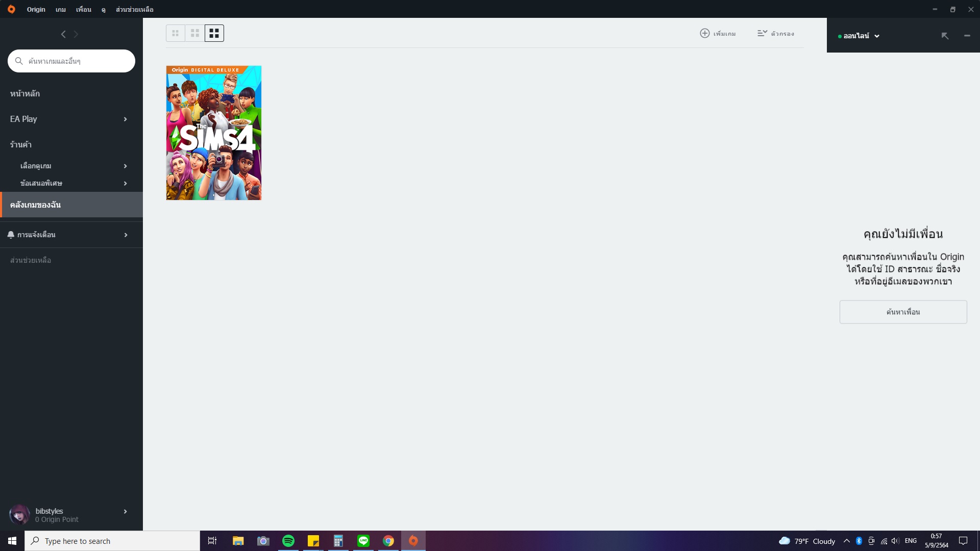Click ส่วนช่วยเหลือ link in sidebar
Viewport: 980px width, 551px height.
tap(31, 260)
